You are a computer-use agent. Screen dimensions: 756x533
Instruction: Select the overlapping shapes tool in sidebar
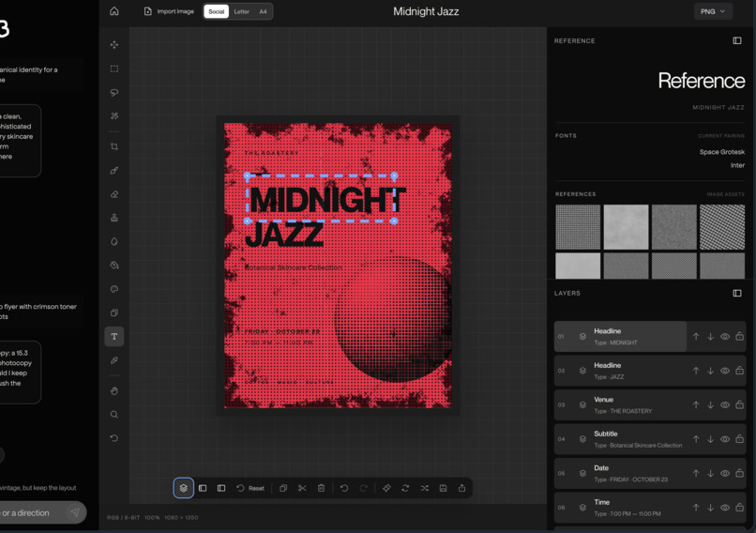tap(114, 312)
